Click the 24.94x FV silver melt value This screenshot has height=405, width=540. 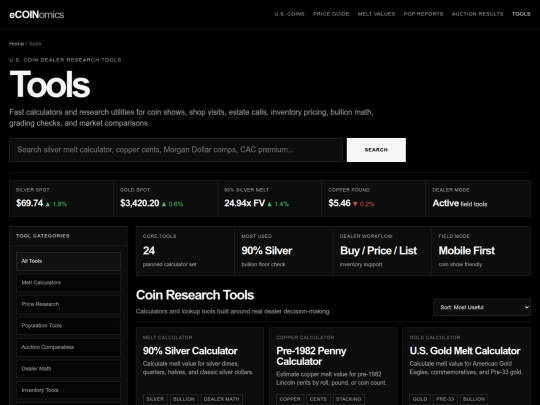pos(245,203)
